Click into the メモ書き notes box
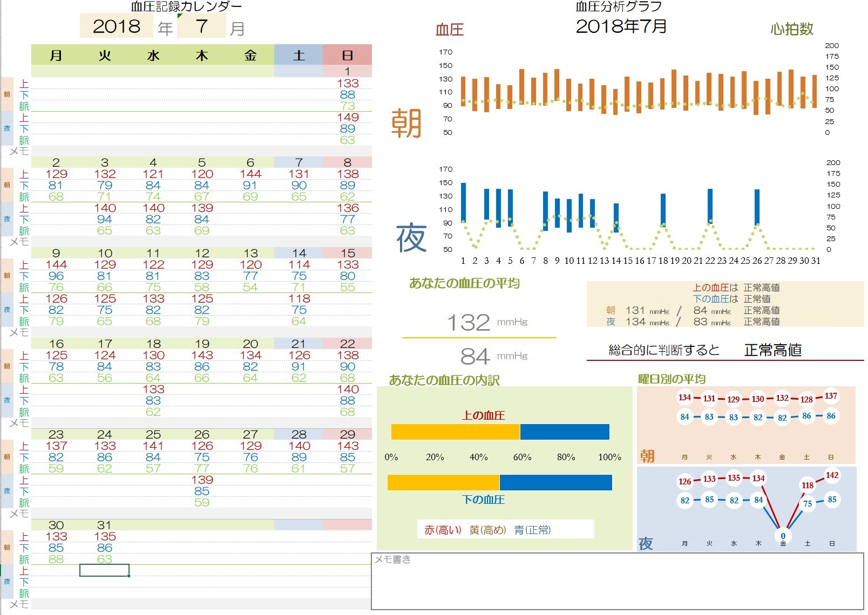This screenshot has width=868, height=615. (x=618, y=581)
